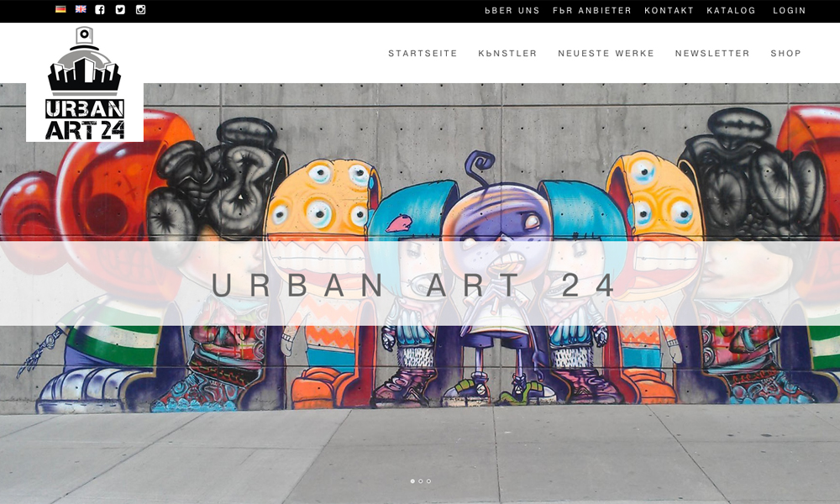Screen dimensions: 840x504
Task: Go to Neueste Werke page
Action: (606, 54)
